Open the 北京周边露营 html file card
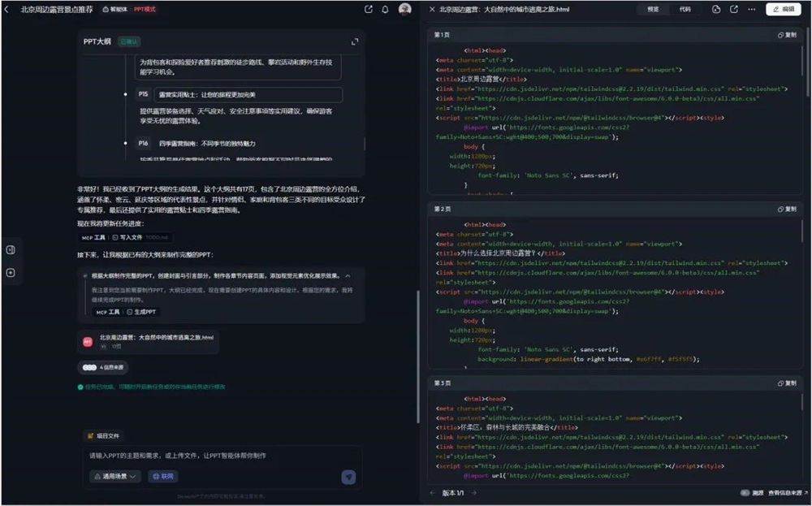Screen dimensions: 812x506 148,342
